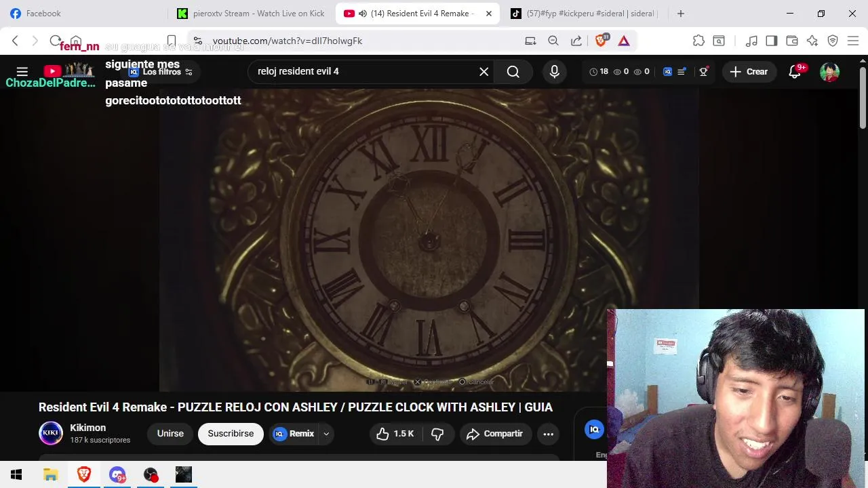Viewport: 868px width, 488px height.
Task: Toggle the browser sidebar panel
Action: click(x=771, y=41)
